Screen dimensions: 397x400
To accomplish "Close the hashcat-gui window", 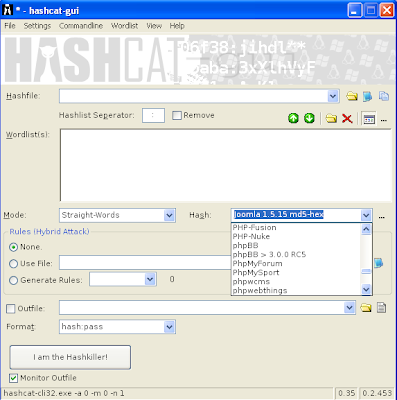I will [x=387, y=10].
